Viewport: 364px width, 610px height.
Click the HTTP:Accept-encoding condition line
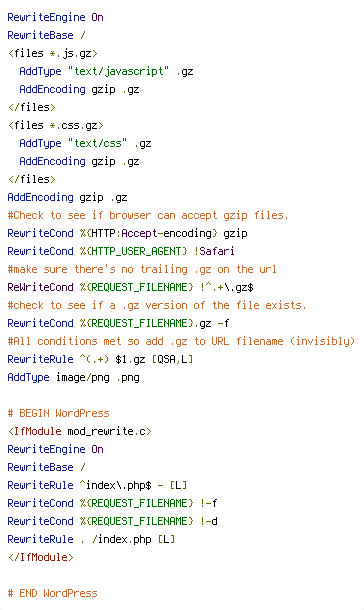coord(127,233)
